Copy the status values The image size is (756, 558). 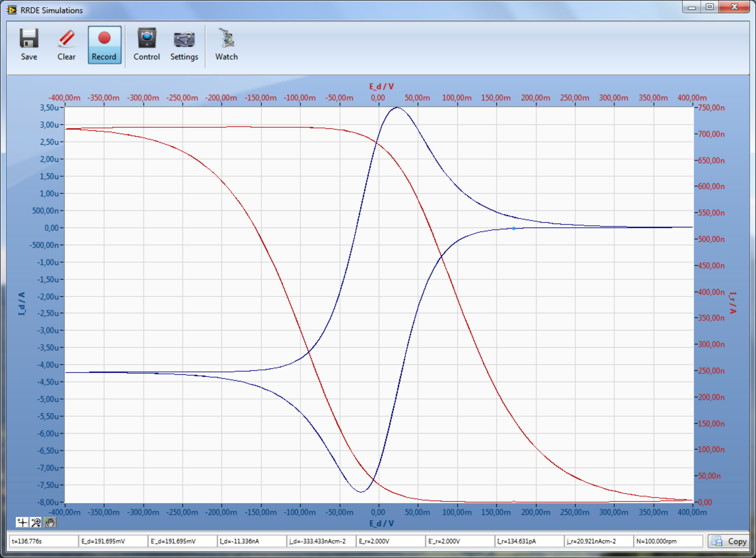729,541
